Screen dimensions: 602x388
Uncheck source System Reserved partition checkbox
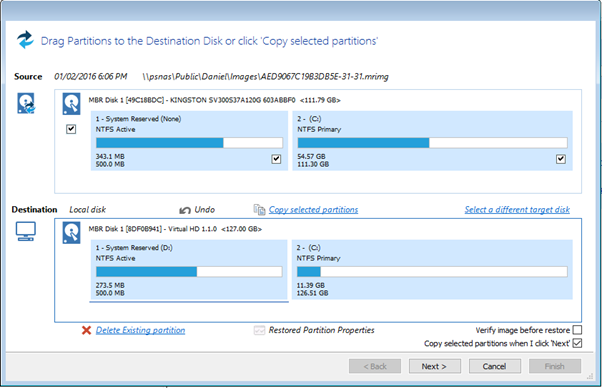tap(276, 159)
